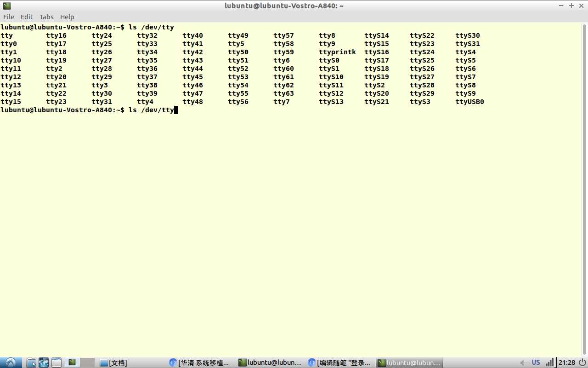The image size is (588, 368).
Task: Click the US keyboard layout indicator
Action: [536, 362]
